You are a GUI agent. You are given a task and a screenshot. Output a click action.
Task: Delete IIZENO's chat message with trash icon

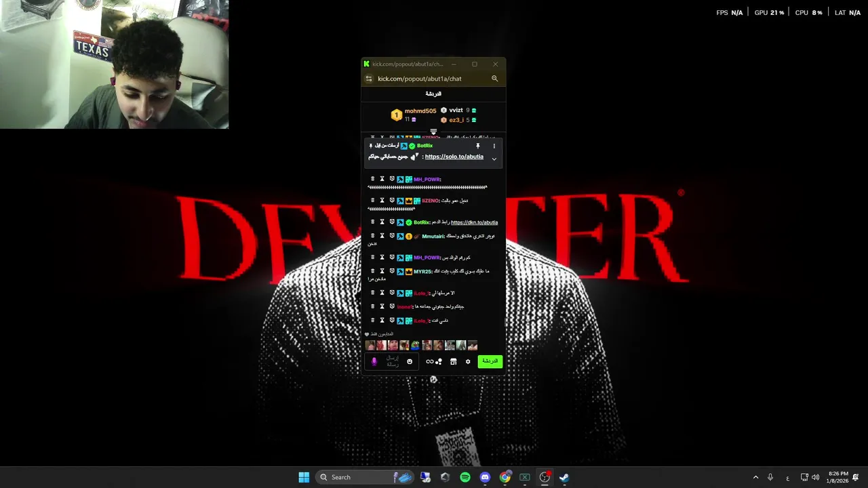tap(372, 201)
